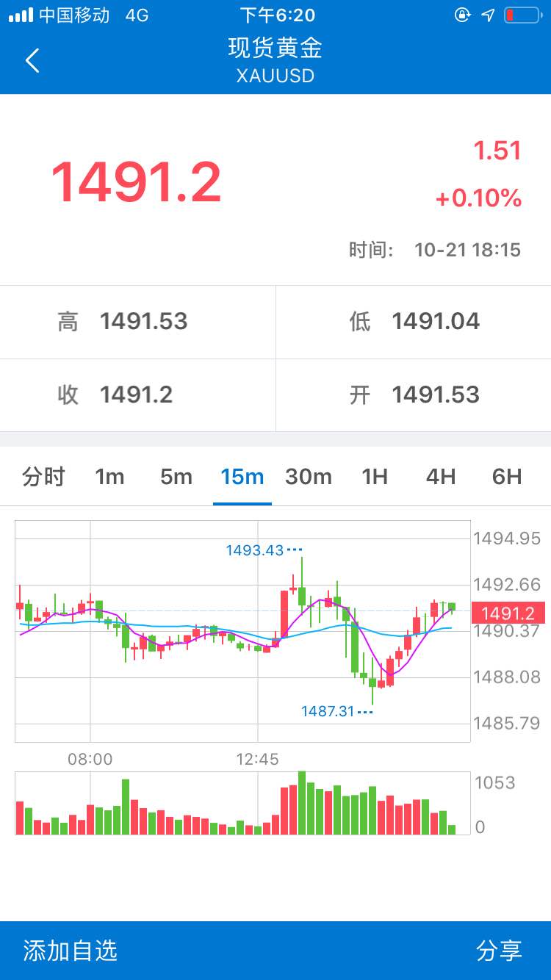Select the 5m timeframe tab
This screenshot has width=551, height=980.
[176, 477]
